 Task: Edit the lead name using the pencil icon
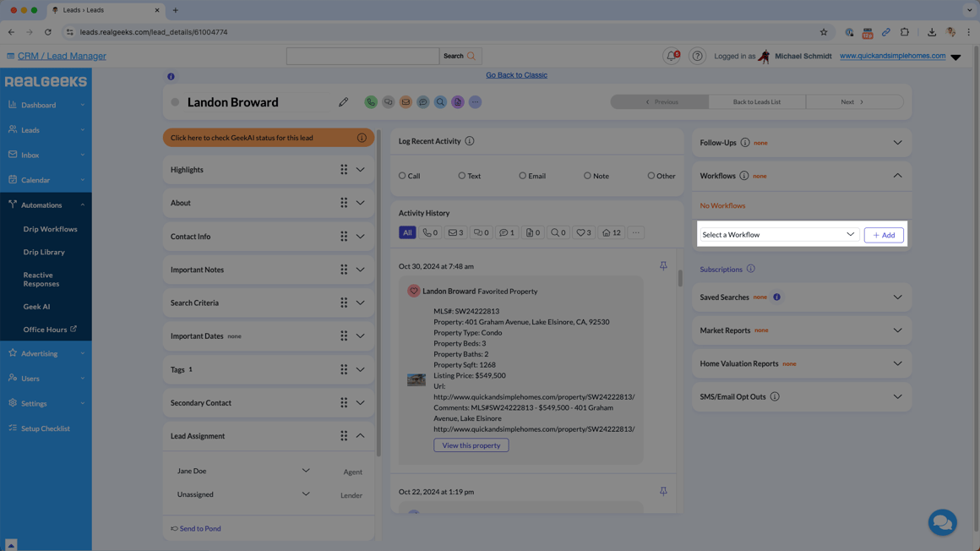(344, 101)
